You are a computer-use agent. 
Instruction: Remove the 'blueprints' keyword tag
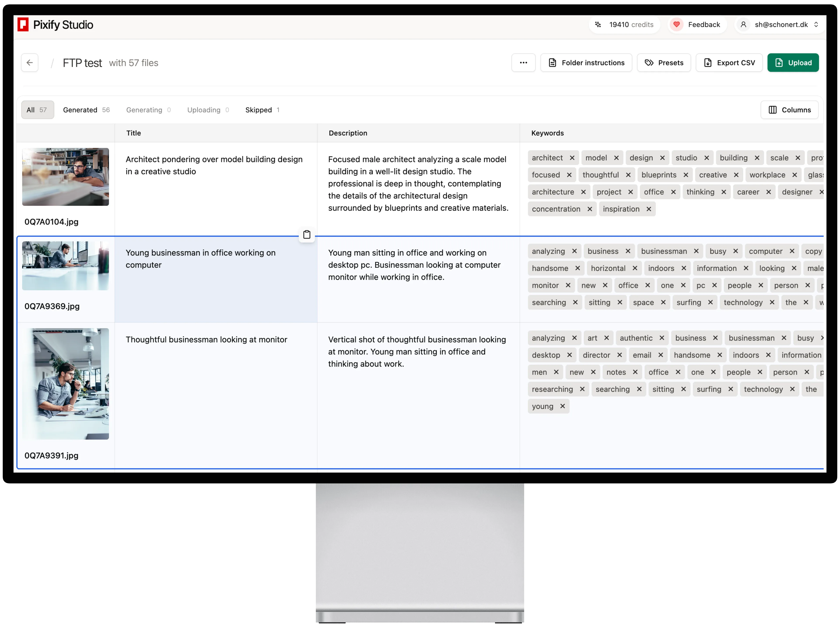tap(685, 175)
